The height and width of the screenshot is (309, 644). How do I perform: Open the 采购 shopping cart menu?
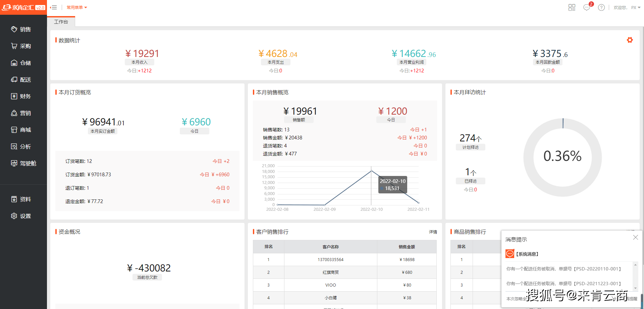[21, 46]
